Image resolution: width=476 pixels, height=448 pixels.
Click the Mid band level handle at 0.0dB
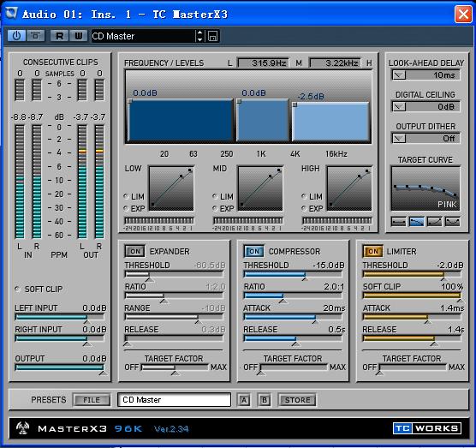[x=239, y=101]
